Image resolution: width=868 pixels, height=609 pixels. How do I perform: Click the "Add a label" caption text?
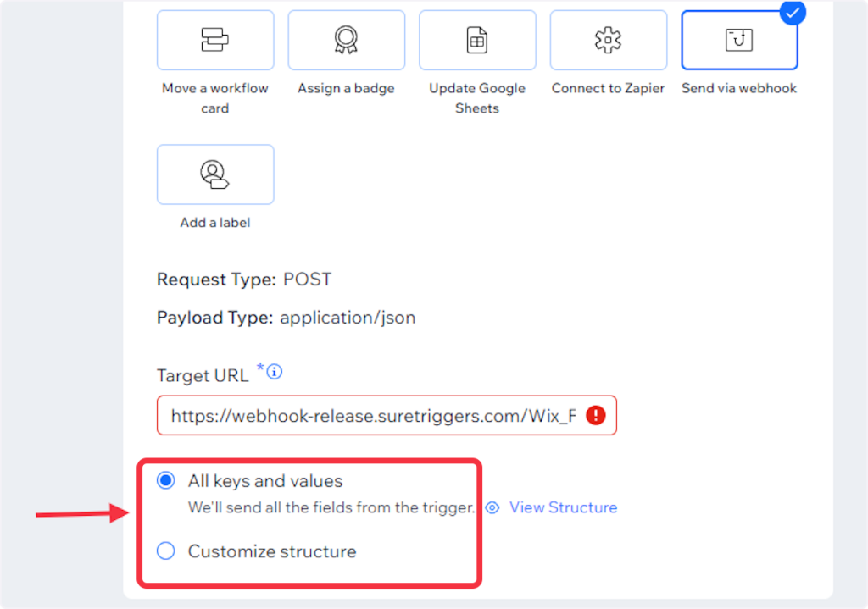pyautogui.click(x=215, y=223)
